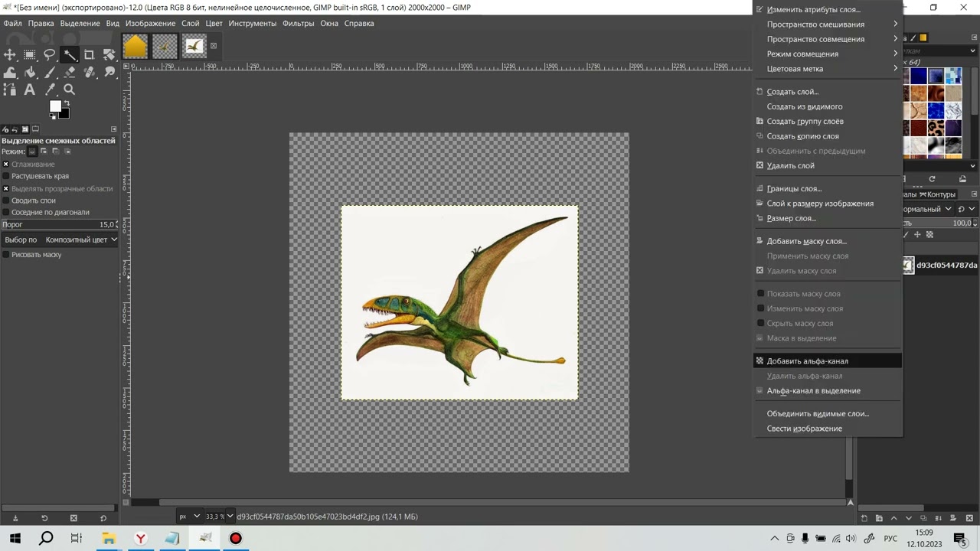This screenshot has width=980, height=551.
Task: Expand Пространство совмещения submenu
Action: click(x=828, y=39)
